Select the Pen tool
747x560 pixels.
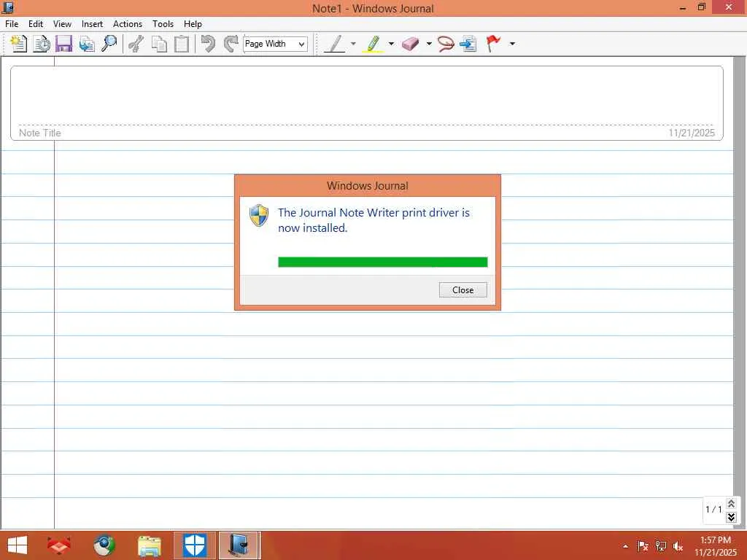[x=335, y=44]
